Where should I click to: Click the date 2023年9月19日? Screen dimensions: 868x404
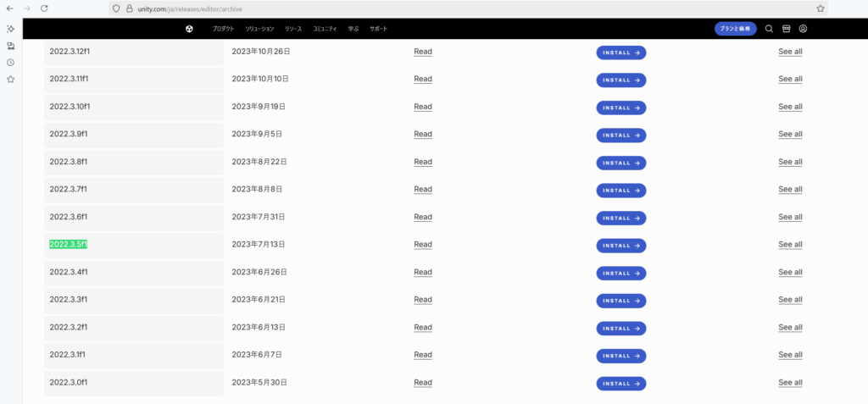259,106
